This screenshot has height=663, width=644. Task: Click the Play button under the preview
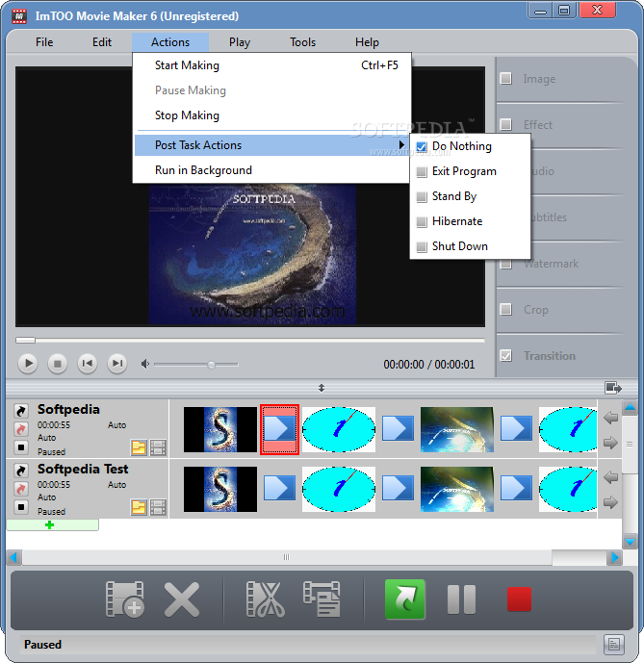pos(28,364)
